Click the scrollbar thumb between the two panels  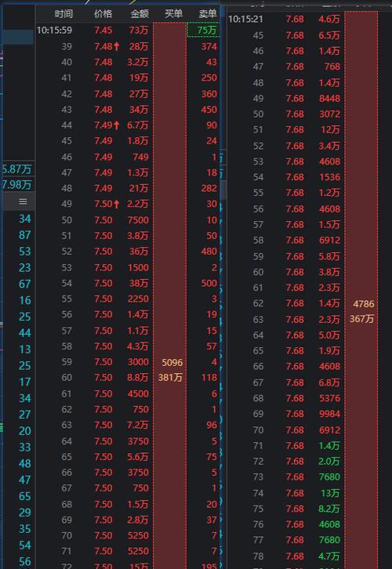(224, 189)
